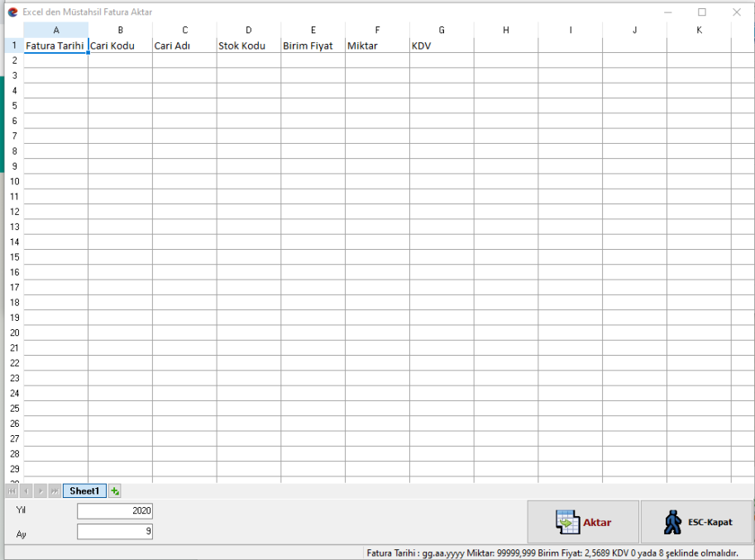755x560 pixels.
Task: Select row 2 header
Action: (x=14, y=60)
